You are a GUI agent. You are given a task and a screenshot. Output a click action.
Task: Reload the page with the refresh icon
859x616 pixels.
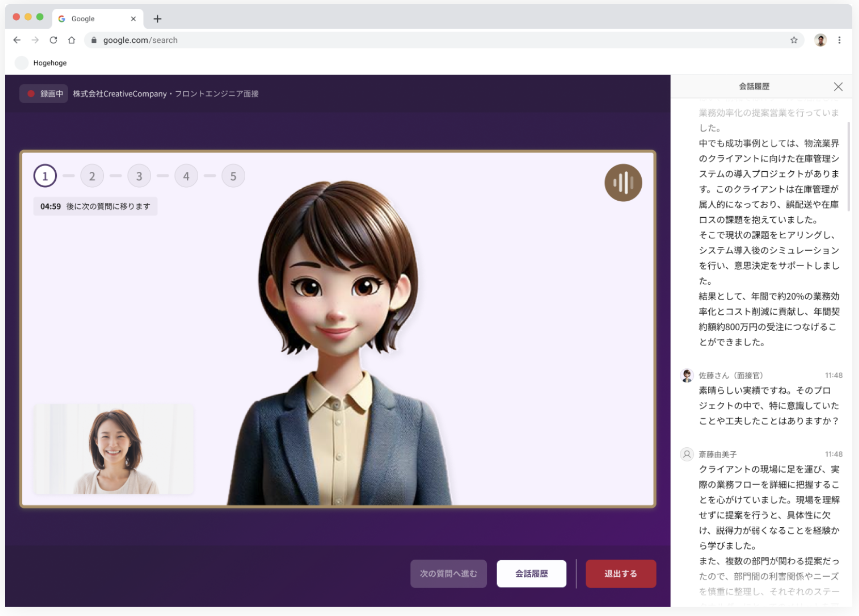(x=53, y=40)
